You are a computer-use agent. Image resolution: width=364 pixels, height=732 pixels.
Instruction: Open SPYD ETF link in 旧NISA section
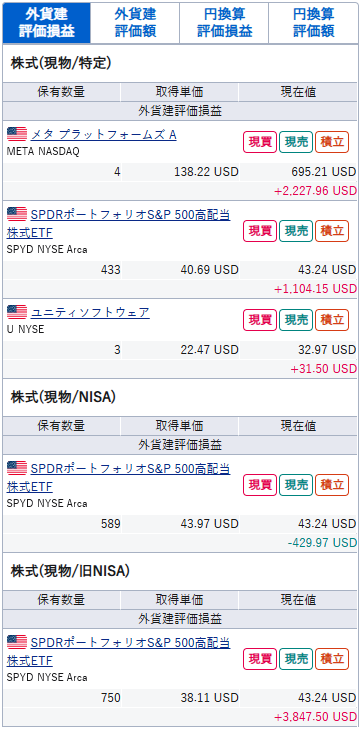[x=119, y=651]
